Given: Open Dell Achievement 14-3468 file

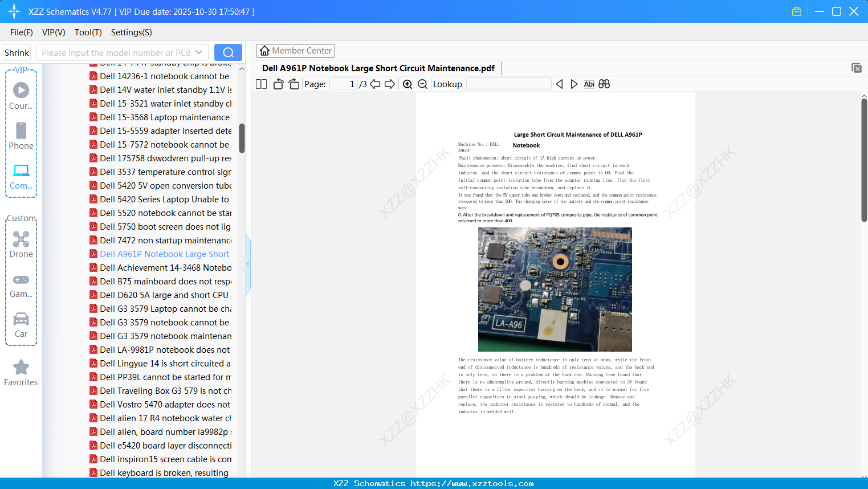Looking at the screenshot, I should [x=160, y=268].
